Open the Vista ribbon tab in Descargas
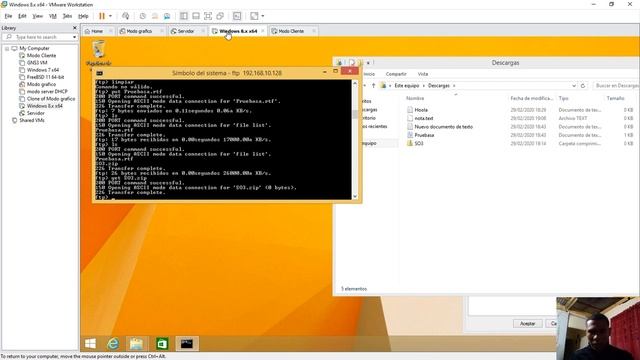The height and width of the screenshot is (360, 640). [423, 74]
